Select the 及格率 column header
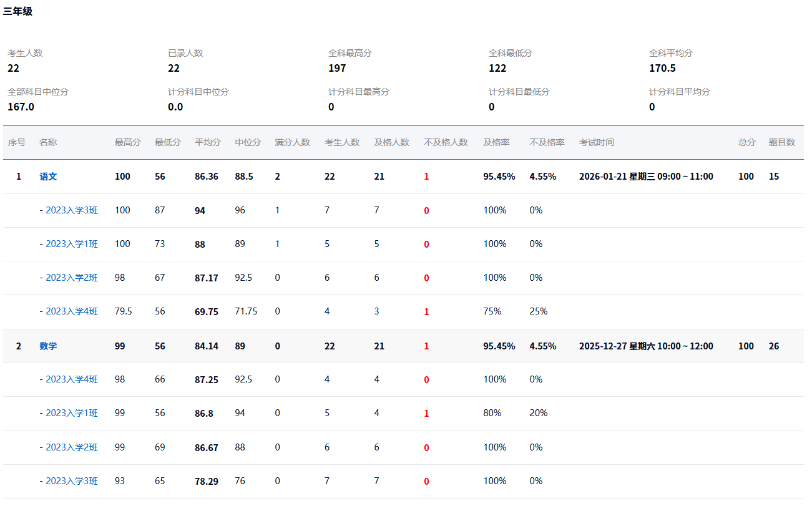This screenshot has width=812, height=506. 496,142
